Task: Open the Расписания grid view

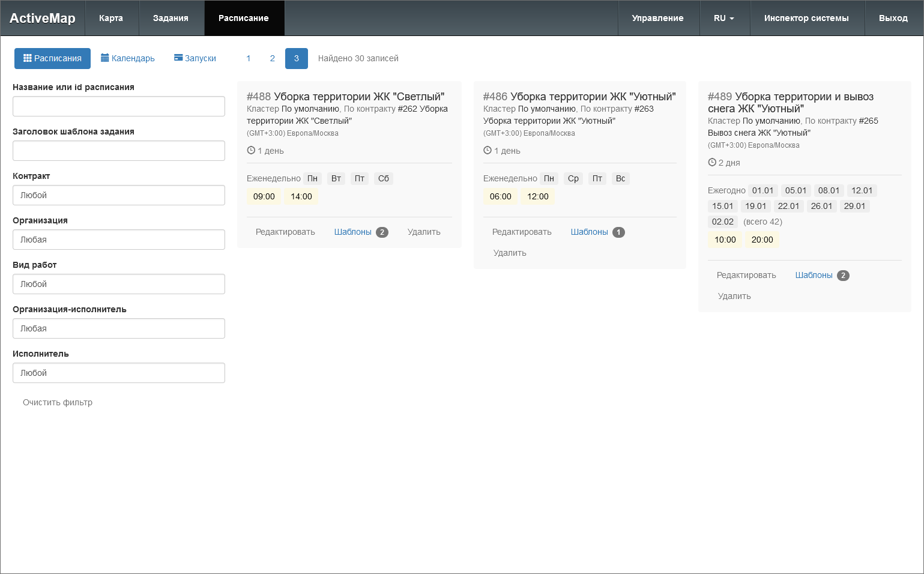Action: [52, 58]
